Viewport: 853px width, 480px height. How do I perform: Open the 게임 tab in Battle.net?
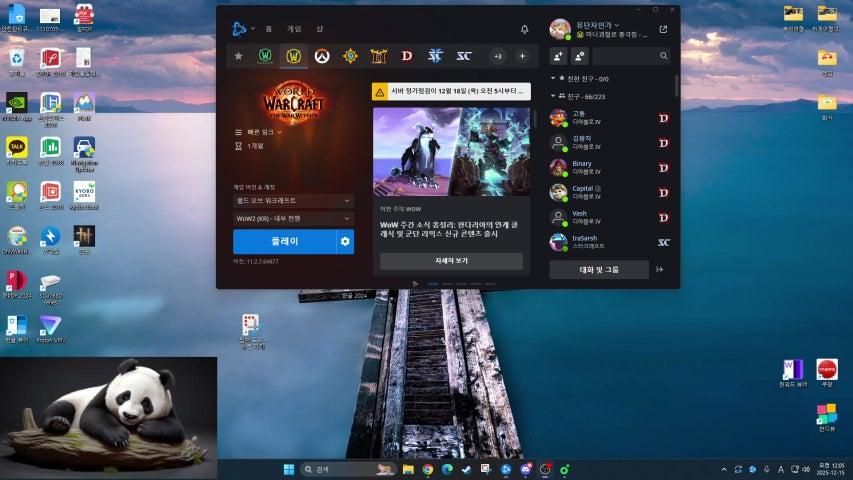tap(294, 29)
